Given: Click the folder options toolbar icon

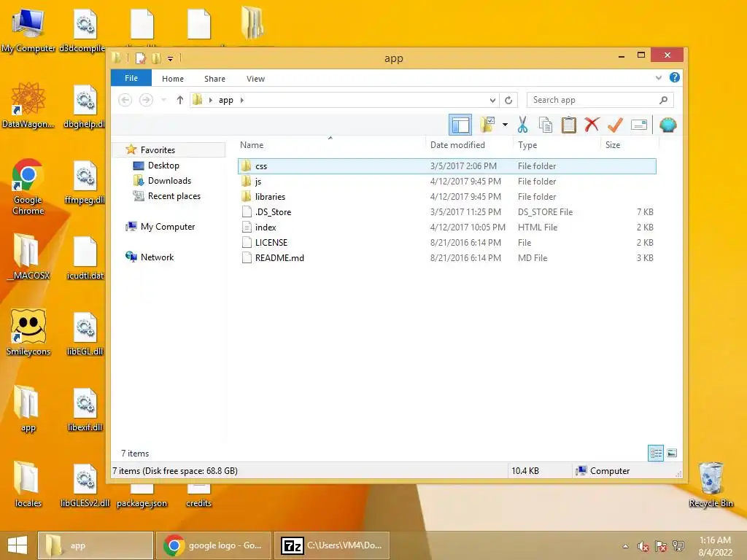Looking at the screenshot, I should tap(487, 125).
